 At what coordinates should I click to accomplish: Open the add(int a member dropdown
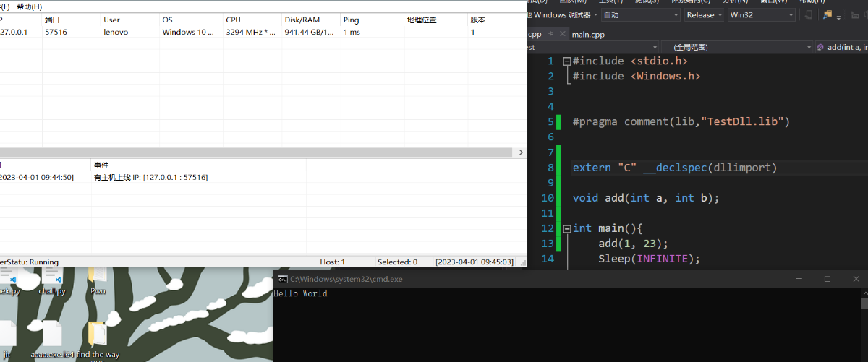(x=842, y=47)
